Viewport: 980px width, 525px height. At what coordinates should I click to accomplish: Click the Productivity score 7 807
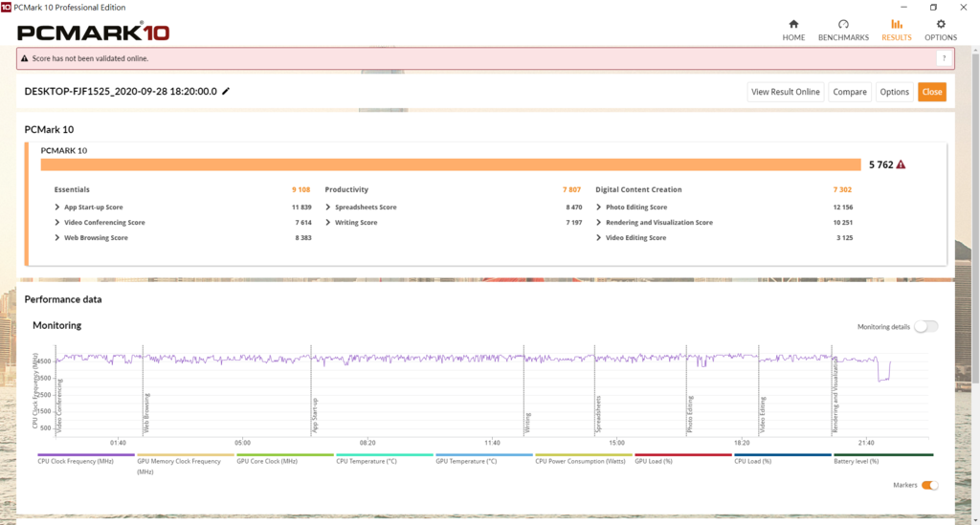coord(571,189)
